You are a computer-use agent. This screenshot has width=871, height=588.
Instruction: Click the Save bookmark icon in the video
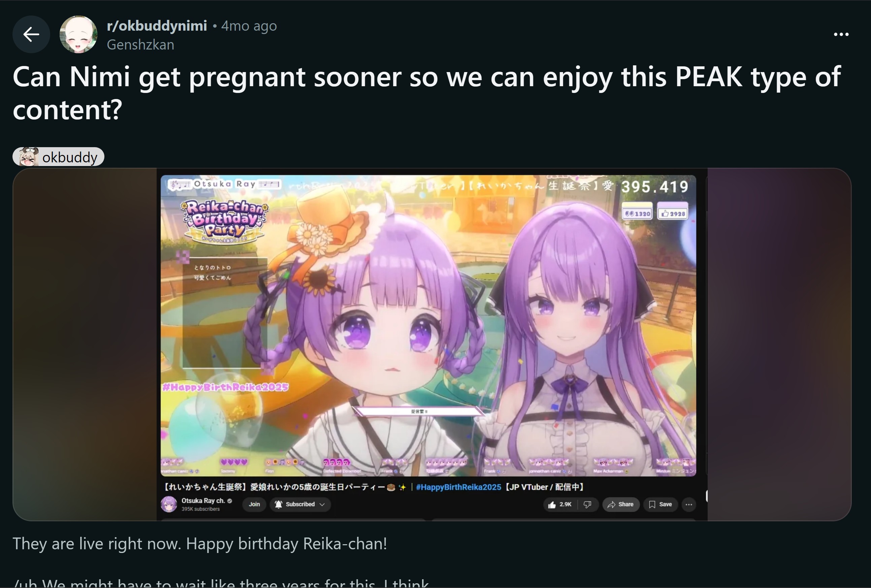(652, 505)
